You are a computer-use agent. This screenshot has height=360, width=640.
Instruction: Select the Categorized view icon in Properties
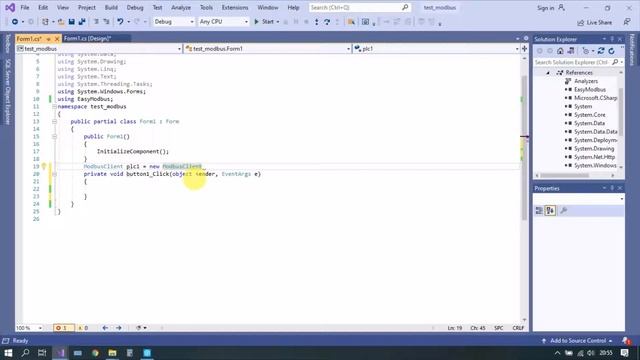pos(539,211)
